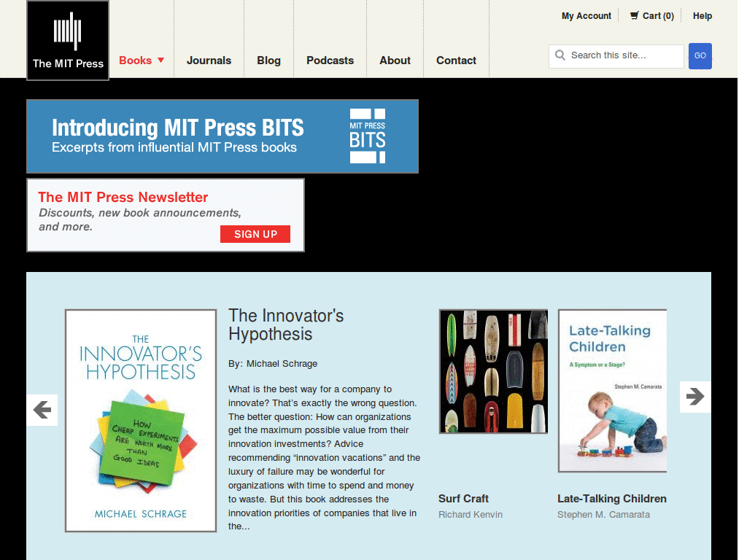Open the cart icon
Screen dimensions: 747x560
pos(634,16)
